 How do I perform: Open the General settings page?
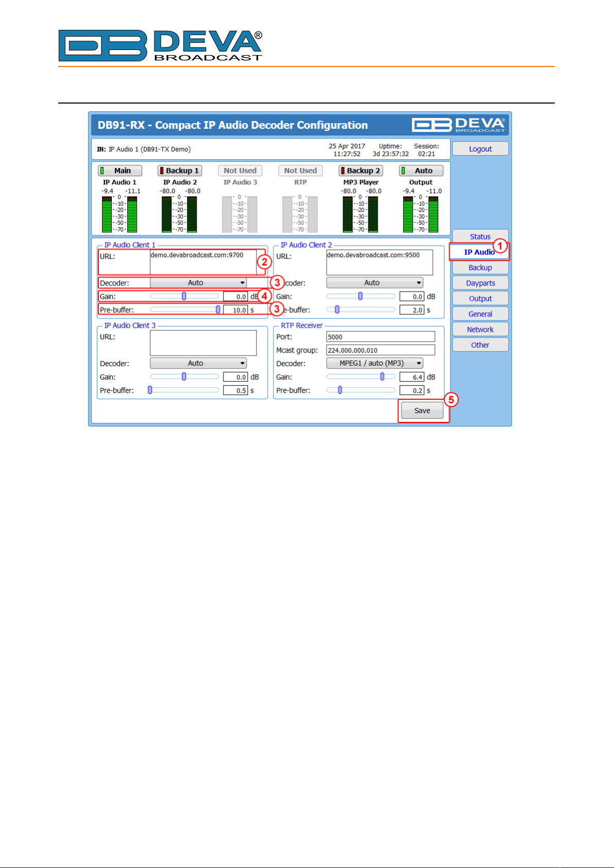click(480, 314)
